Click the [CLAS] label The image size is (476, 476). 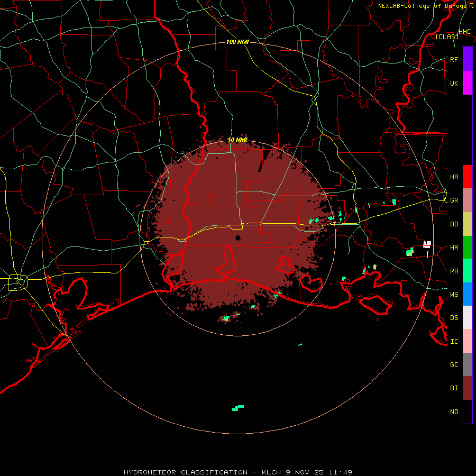point(447,36)
